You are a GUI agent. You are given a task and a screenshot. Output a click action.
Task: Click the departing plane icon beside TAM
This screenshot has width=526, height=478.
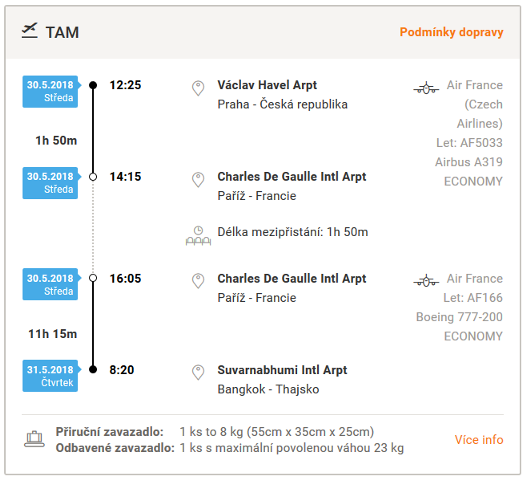pyautogui.click(x=30, y=31)
